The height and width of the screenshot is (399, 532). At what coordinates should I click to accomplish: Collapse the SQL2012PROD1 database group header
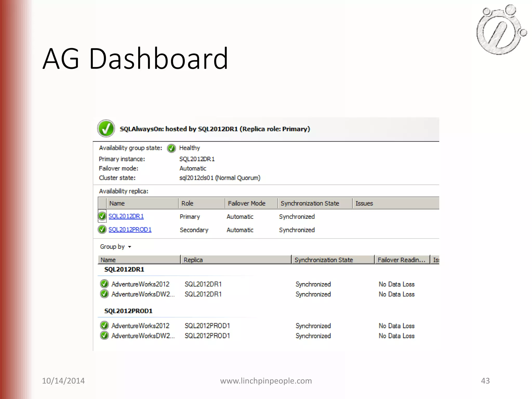click(x=128, y=311)
